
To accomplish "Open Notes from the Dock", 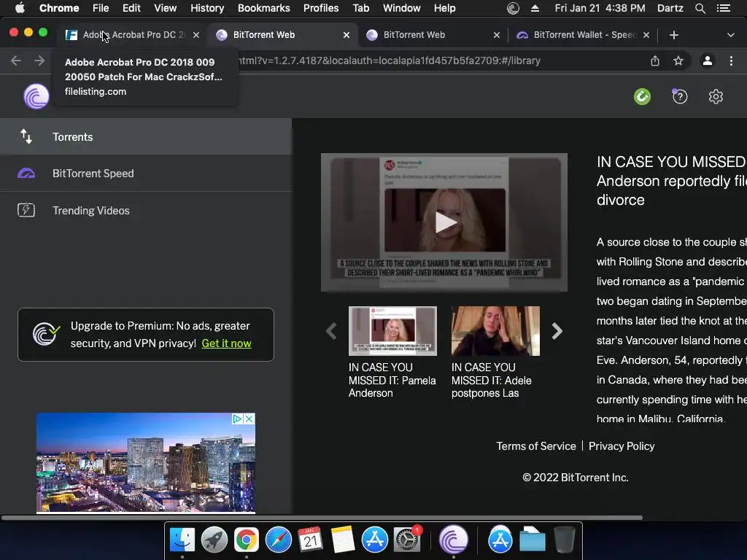I will point(343,540).
